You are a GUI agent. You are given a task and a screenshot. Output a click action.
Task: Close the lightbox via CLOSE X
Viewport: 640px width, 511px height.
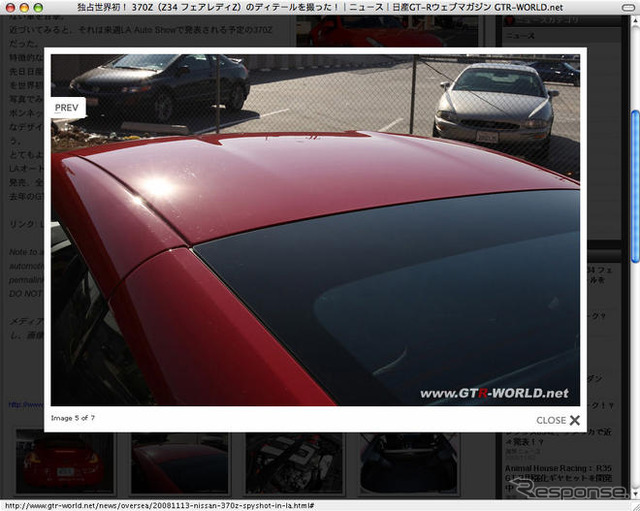coord(558,420)
